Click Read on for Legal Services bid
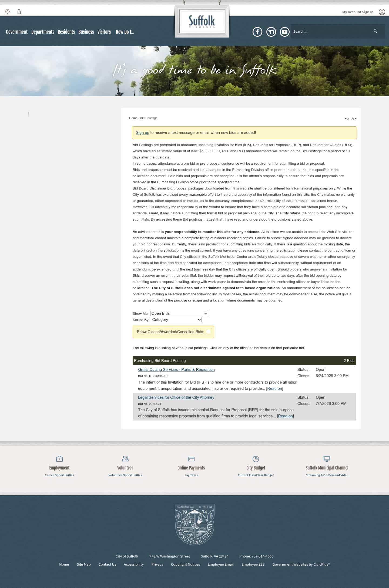 click(x=285, y=416)
